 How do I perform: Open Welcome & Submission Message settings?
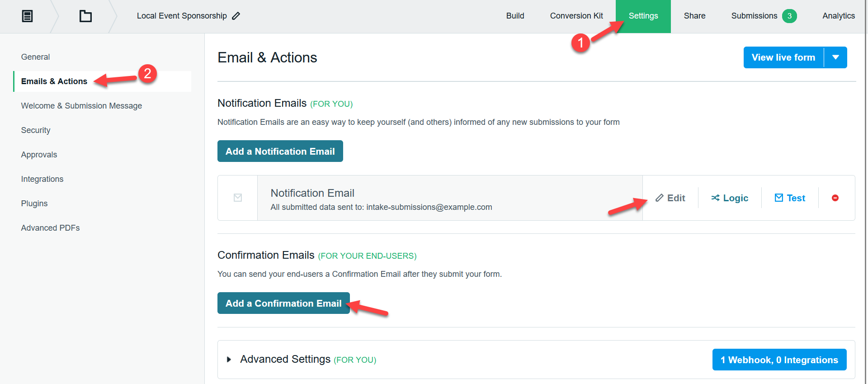pos(81,106)
